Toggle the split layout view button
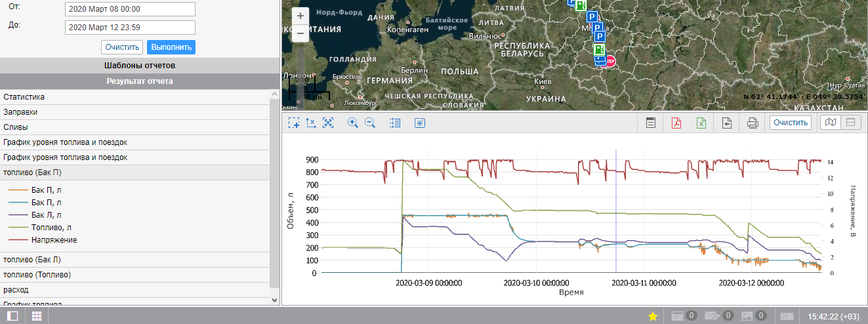868x324 pixels. click(850, 123)
